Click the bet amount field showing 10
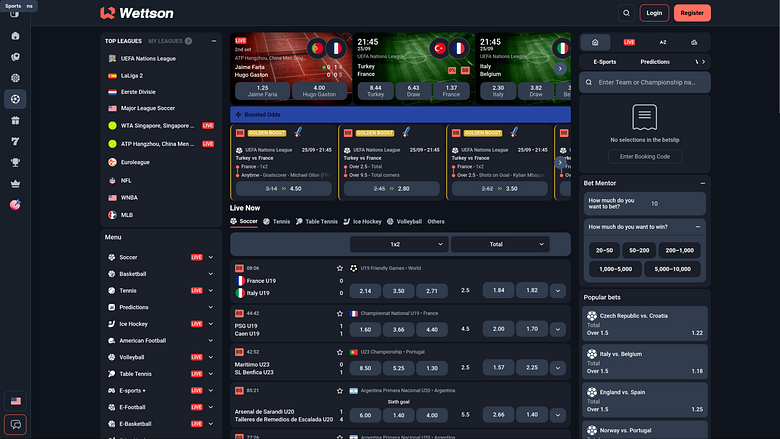780x439 pixels. click(645, 203)
